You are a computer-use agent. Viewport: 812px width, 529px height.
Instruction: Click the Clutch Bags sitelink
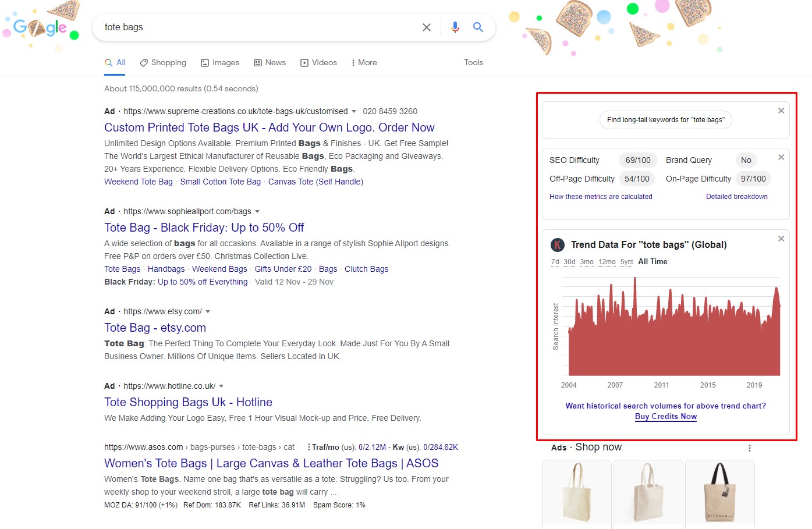366,269
